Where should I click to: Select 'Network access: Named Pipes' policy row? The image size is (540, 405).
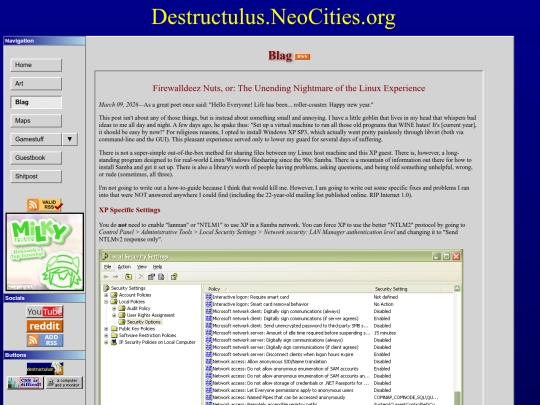[329, 397]
